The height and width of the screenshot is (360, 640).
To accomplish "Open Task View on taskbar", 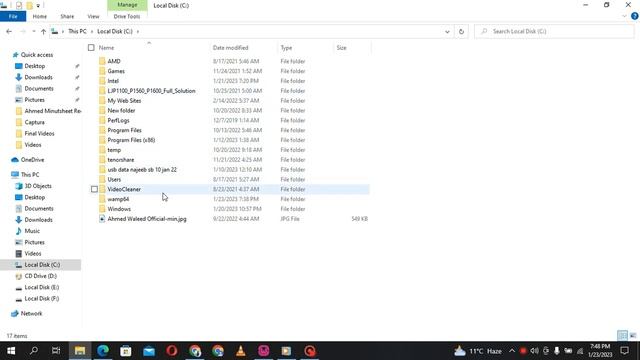I will 56,351.
